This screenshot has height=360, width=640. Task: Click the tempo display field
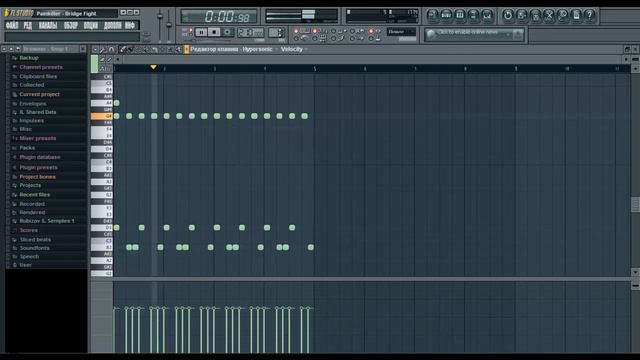[250, 32]
